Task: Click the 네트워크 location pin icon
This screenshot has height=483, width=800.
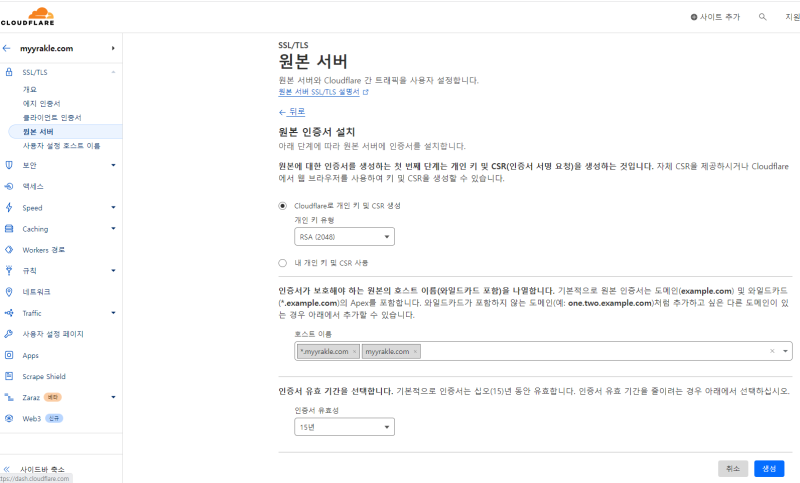Action: tap(8, 291)
